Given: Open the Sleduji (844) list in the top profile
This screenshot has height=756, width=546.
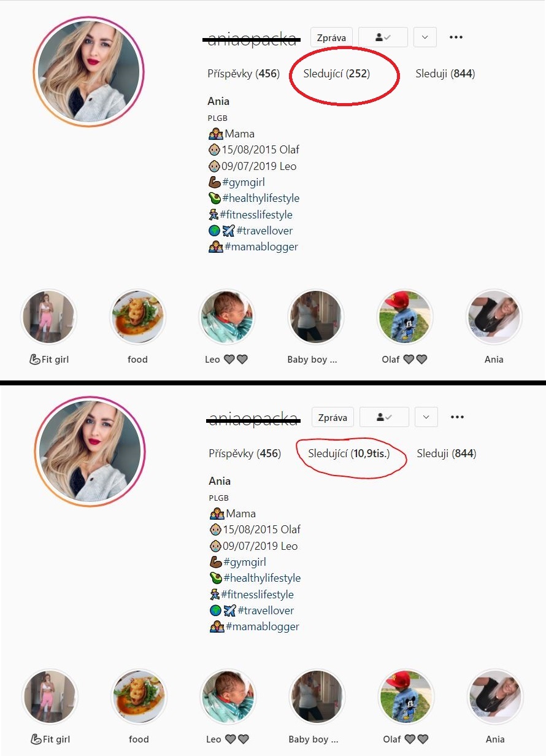Looking at the screenshot, I should [445, 74].
